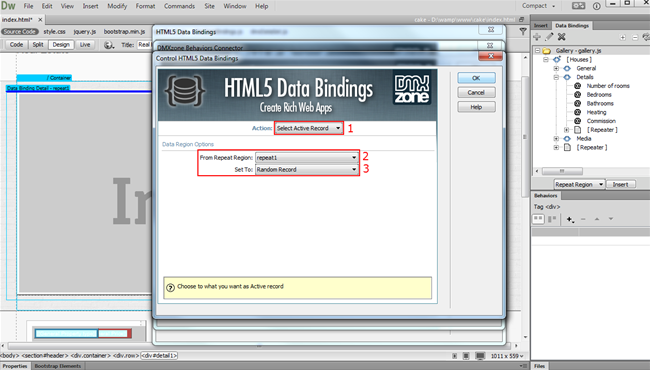Collapse the Gallery - gallery.js node
650x370 pixels.
pyautogui.click(x=537, y=51)
